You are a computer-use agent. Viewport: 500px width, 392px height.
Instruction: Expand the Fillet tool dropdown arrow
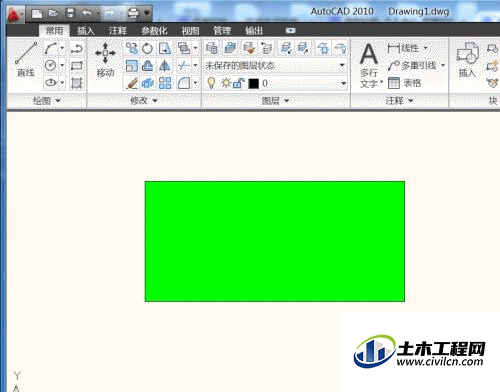195,83
